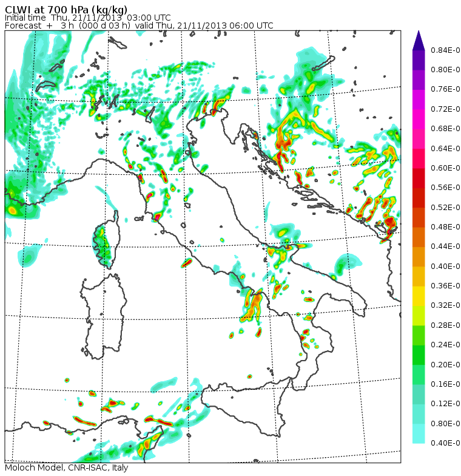461x476 pixels.
Task: Click the green swatch near 0.24E-0
Action: point(419,335)
